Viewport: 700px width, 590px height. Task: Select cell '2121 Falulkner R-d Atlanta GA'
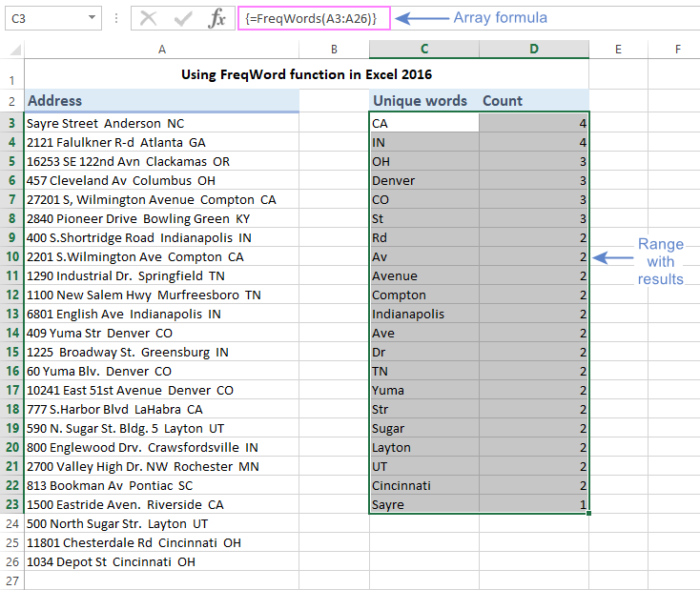pos(161,142)
